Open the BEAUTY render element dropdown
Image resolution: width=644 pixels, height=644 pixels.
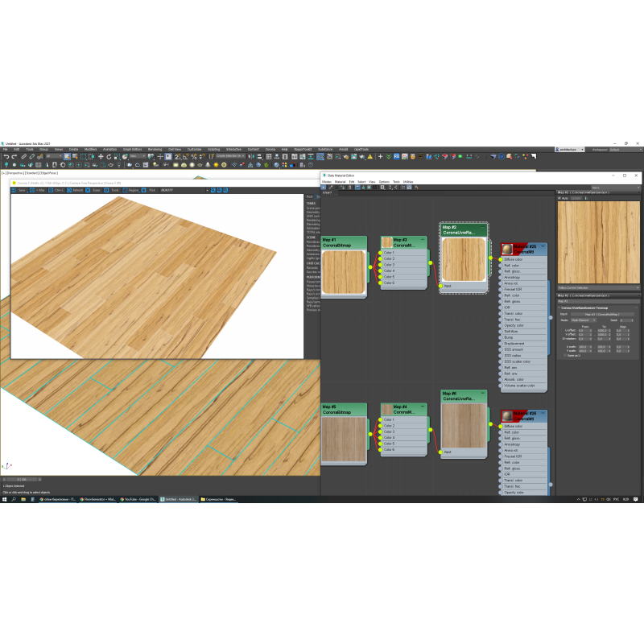(x=184, y=190)
